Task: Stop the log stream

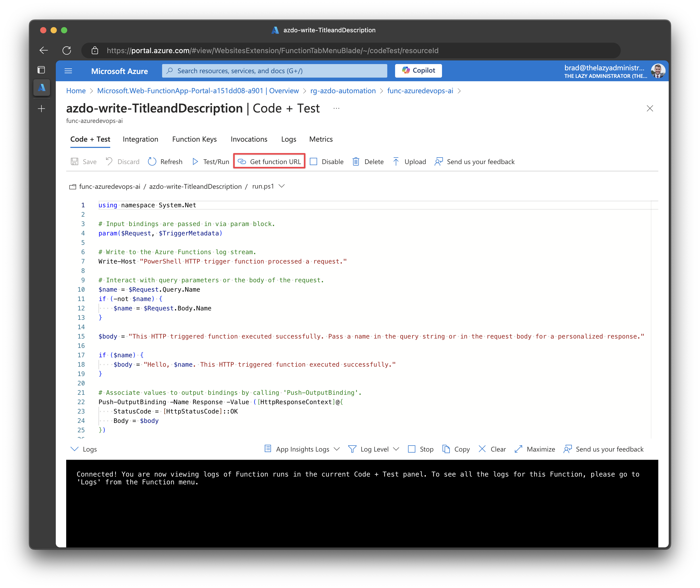Action: 420,449
